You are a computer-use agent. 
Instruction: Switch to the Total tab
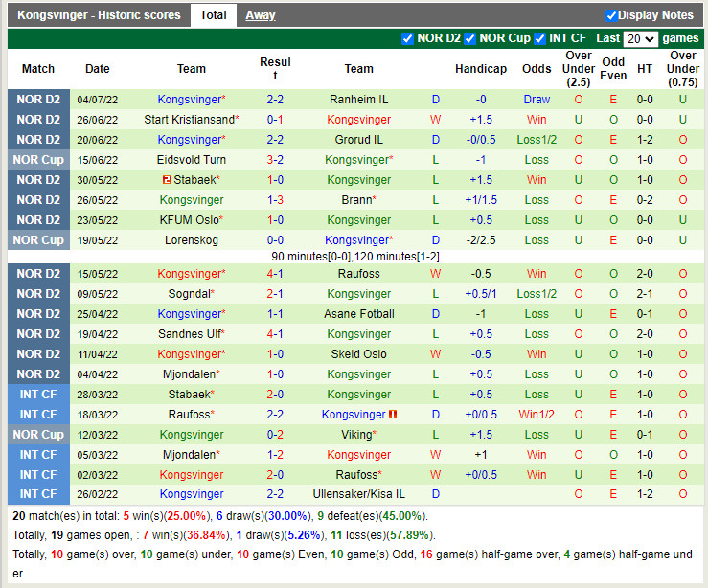click(213, 15)
